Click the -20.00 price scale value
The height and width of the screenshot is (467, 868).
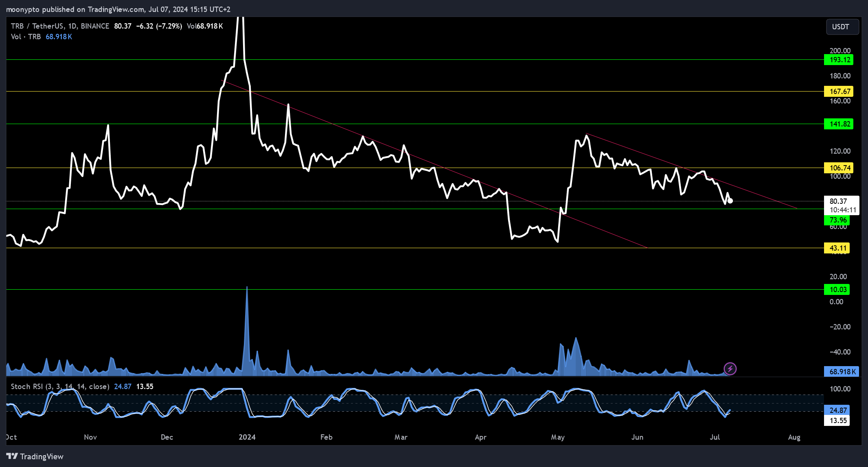tap(840, 327)
